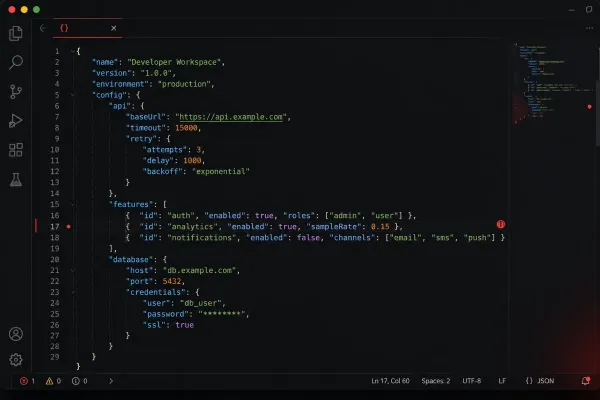Show info count in status bar
This screenshot has width=600, height=400.
pyautogui.click(x=80, y=381)
